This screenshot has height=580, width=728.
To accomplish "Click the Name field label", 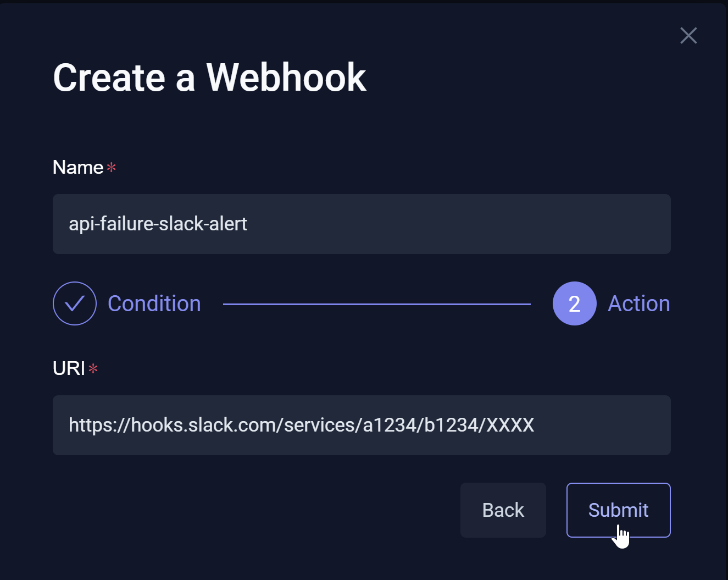I will (x=79, y=167).
